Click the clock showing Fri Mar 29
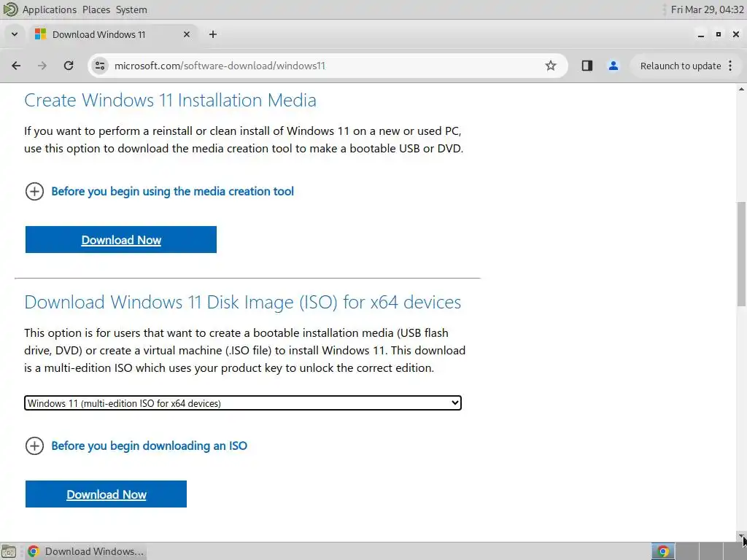This screenshot has height=560, width=747. 707,9
